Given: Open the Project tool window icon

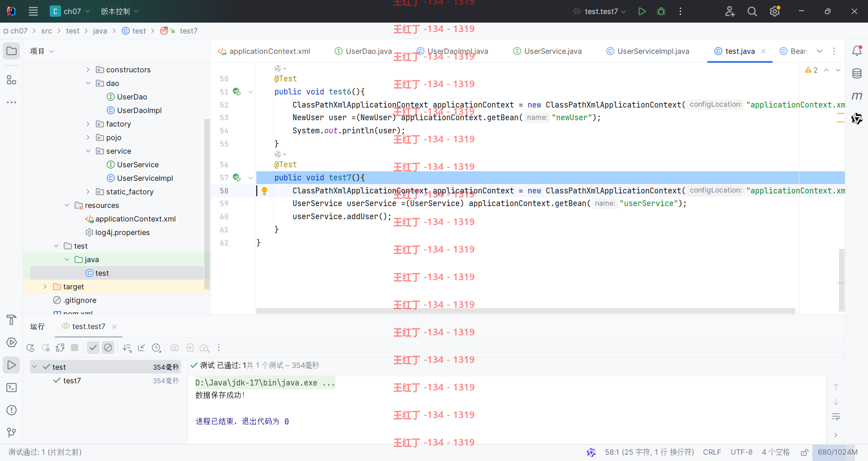Looking at the screenshot, I should 12,51.
